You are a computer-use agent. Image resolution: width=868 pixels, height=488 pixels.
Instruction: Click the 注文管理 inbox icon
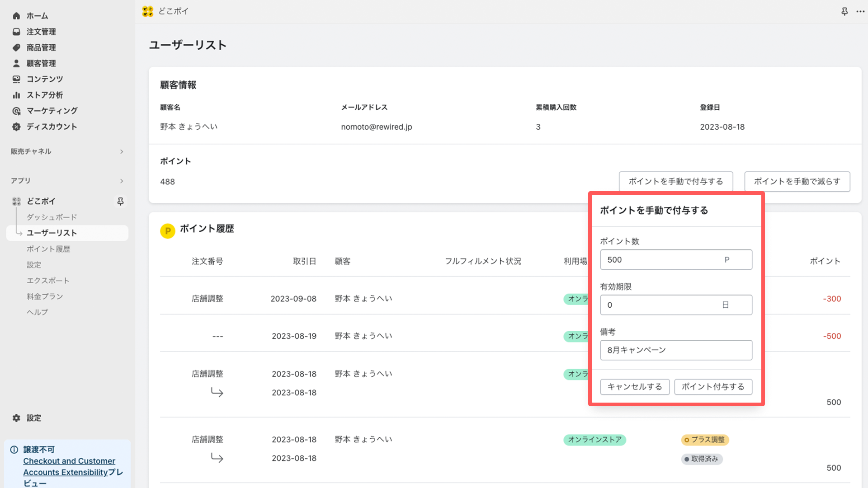click(16, 32)
